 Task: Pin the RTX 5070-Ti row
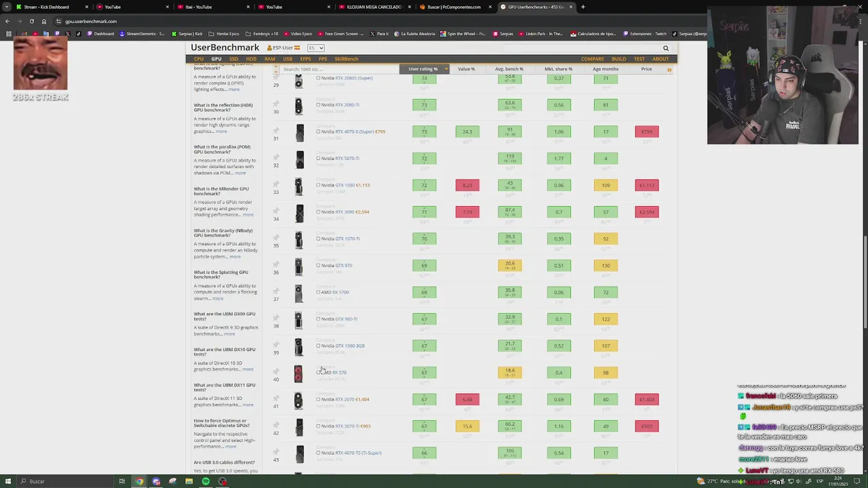pyautogui.click(x=276, y=158)
